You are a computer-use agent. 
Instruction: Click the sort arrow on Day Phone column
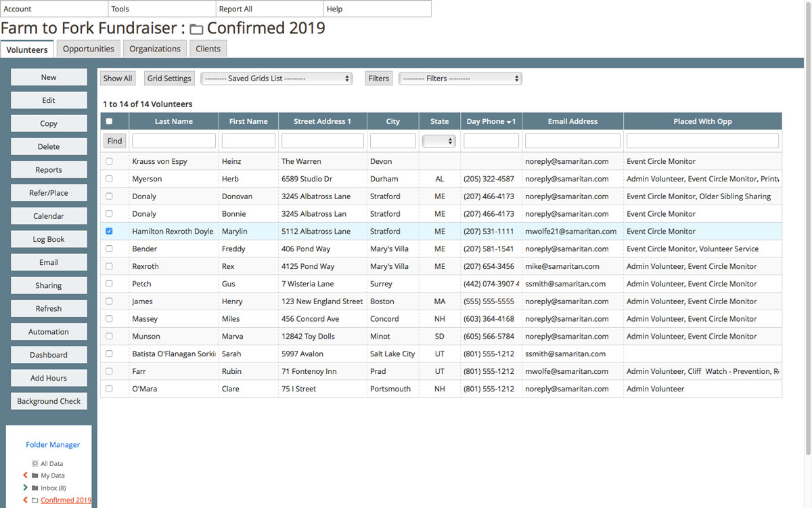click(x=509, y=122)
